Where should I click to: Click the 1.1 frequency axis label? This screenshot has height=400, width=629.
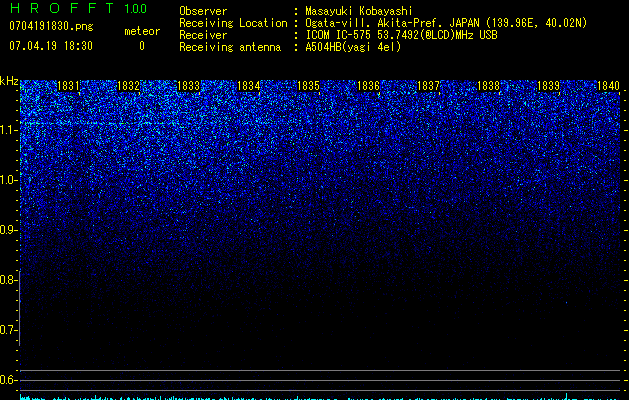coord(8,130)
